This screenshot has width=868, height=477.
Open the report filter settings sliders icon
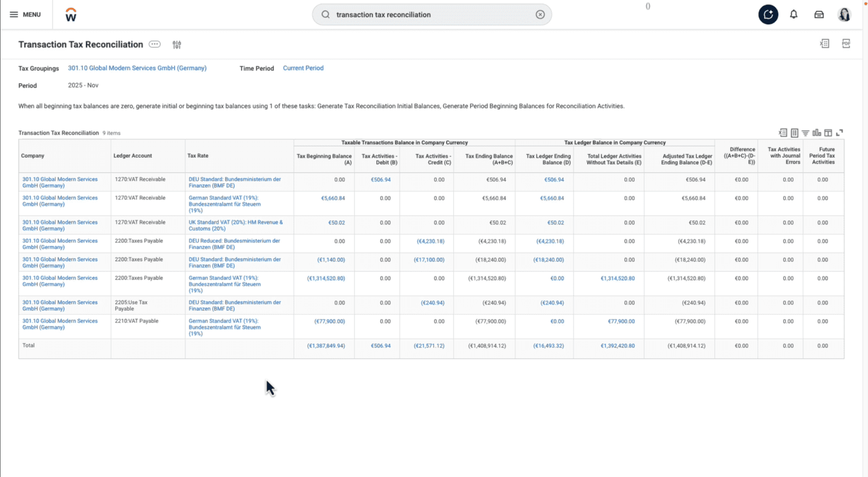pos(177,45)
